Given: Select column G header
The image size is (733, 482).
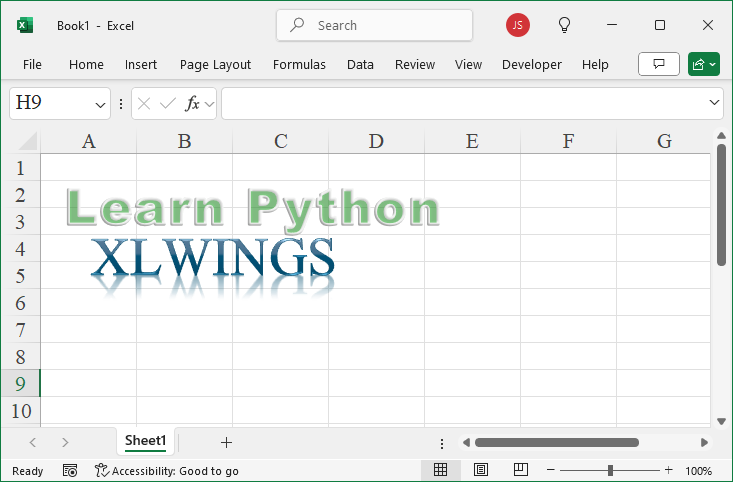Looking at the screenshot, I should click(664, 141).
